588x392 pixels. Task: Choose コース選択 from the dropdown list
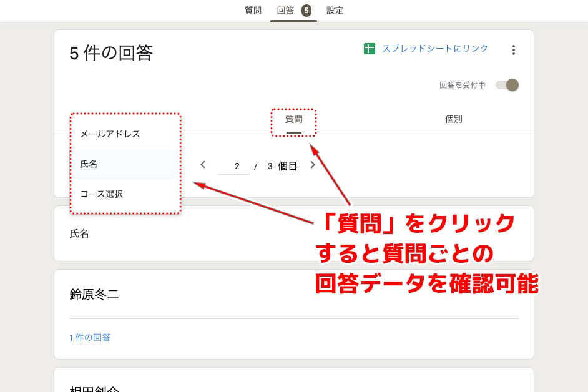point(125,194)
